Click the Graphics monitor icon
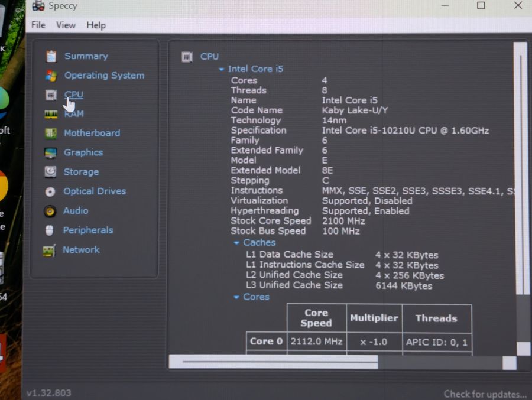The image size is (532, 400). (x=51, y=153)
